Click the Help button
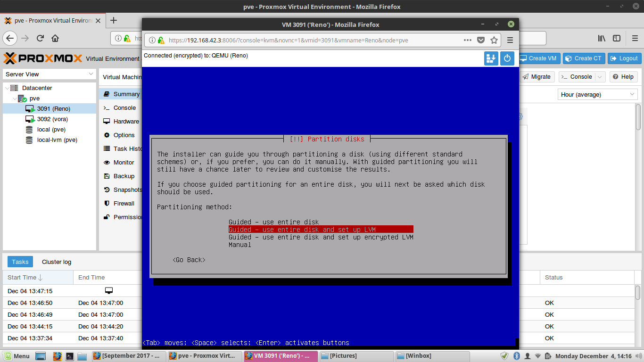This screenshot has width=644, height=362. pos(623,77)
